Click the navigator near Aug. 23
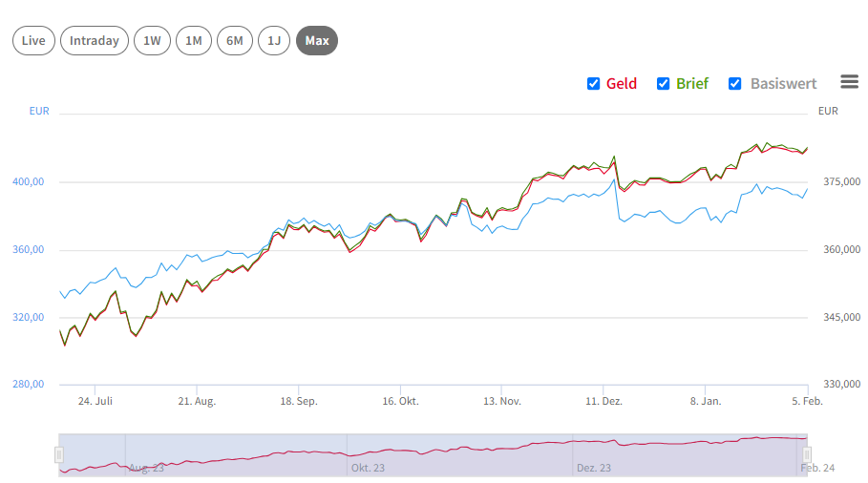868x483 pixels. (x=146, y=468)
